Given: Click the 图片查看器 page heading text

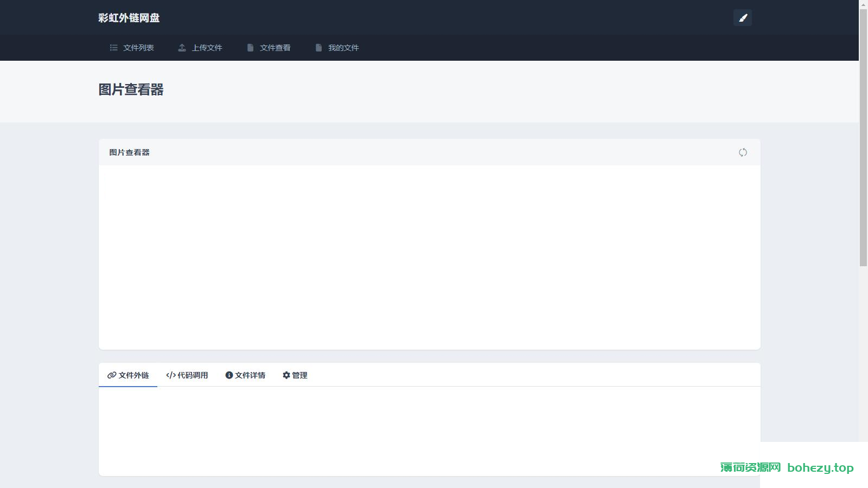Looking at the screenshot, I should pyautogui.click(x=131, y=90).
